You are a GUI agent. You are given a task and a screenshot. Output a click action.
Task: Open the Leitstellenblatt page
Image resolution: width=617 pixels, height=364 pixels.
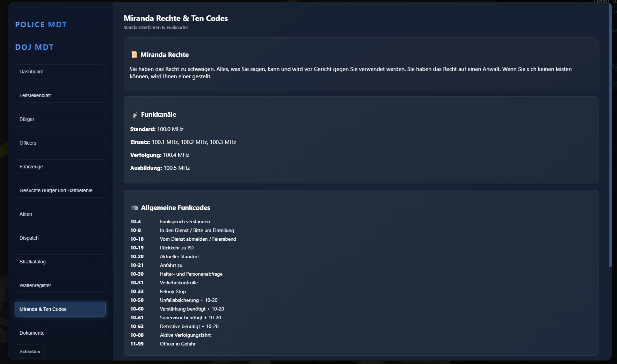60,95
